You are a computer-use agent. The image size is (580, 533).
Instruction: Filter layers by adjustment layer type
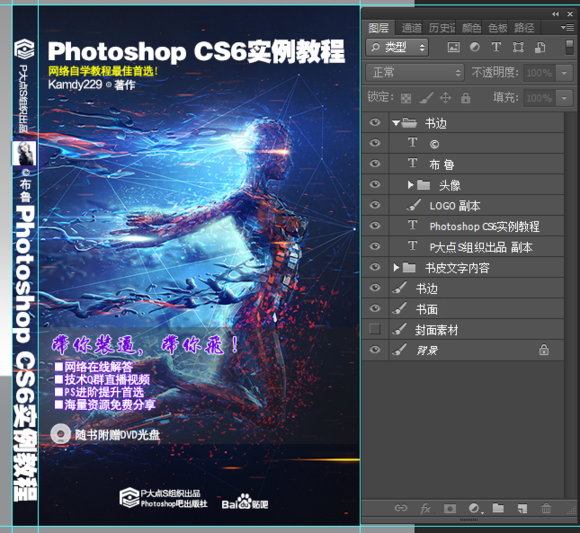click(475, 47)
